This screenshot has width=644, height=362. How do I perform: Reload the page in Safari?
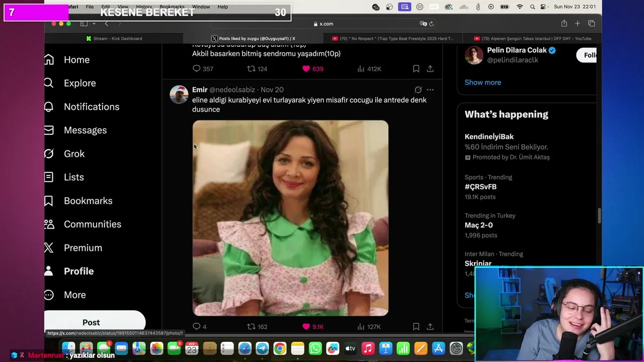click(431, 24)
